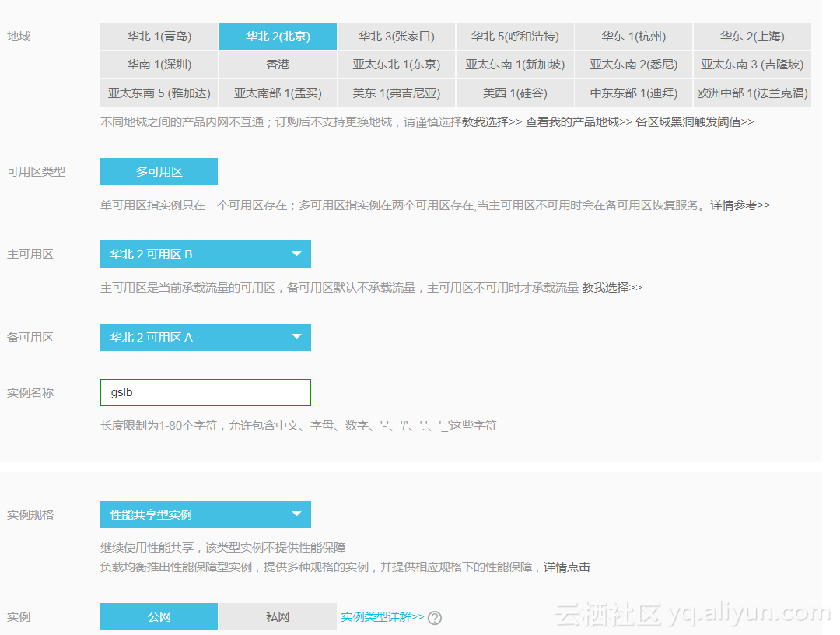Select region 亚太东南 3 (吉隆坡)
840x635 pixels.
click(752, 65)
